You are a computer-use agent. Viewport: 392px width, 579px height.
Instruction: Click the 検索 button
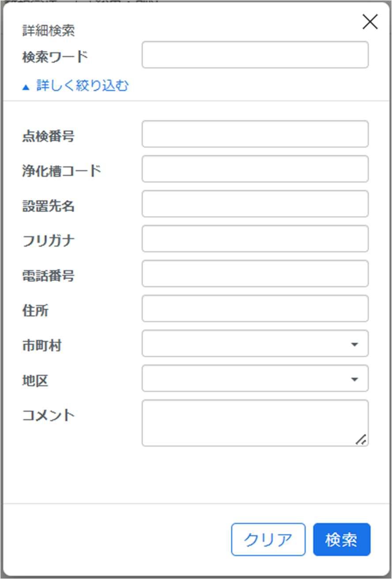(x=342, y=540)
